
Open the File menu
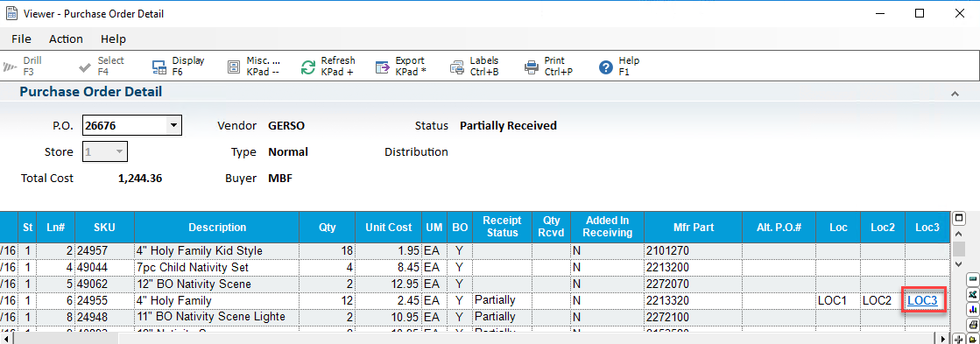tap(21, 39)
